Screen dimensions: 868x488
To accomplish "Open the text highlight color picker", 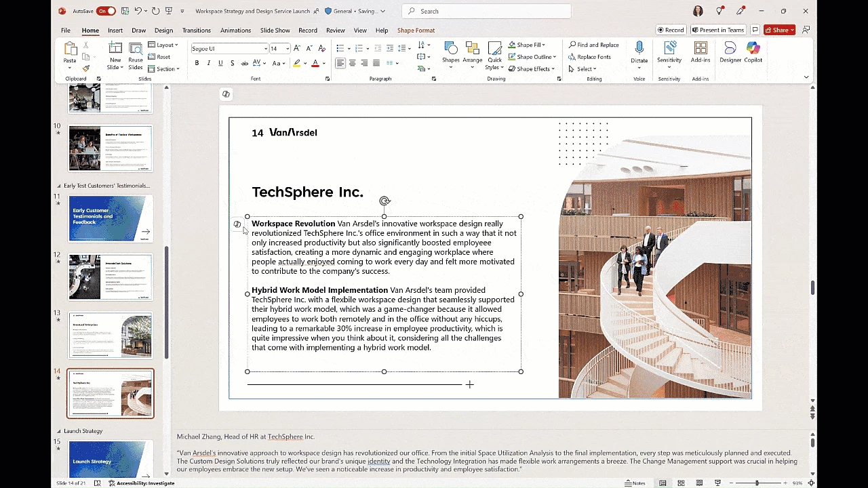I will point(304,63).
